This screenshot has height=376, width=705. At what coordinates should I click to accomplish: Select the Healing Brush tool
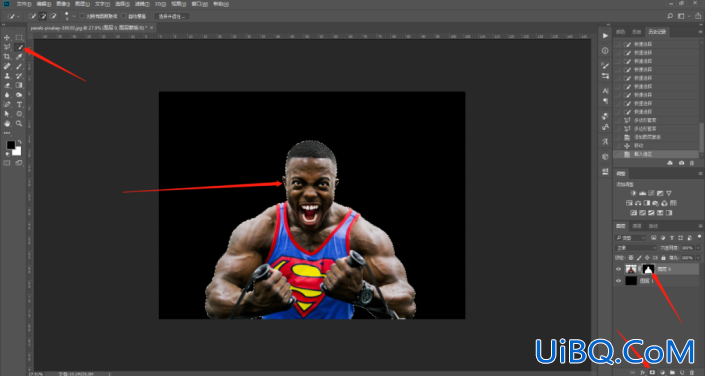[x=7, y=66]
